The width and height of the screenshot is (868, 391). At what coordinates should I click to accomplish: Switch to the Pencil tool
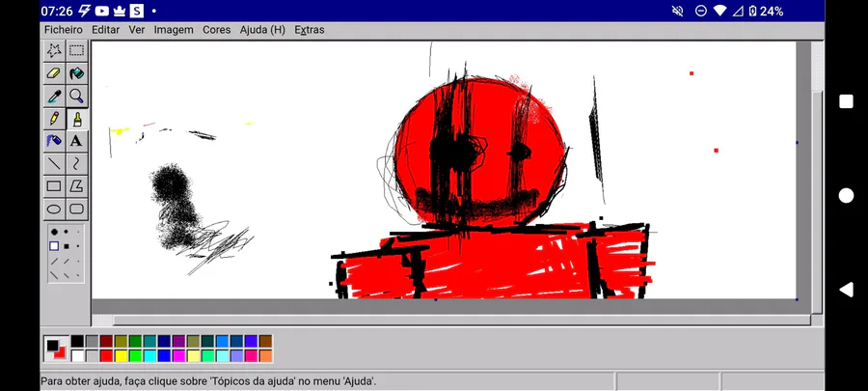pos(54,119)
